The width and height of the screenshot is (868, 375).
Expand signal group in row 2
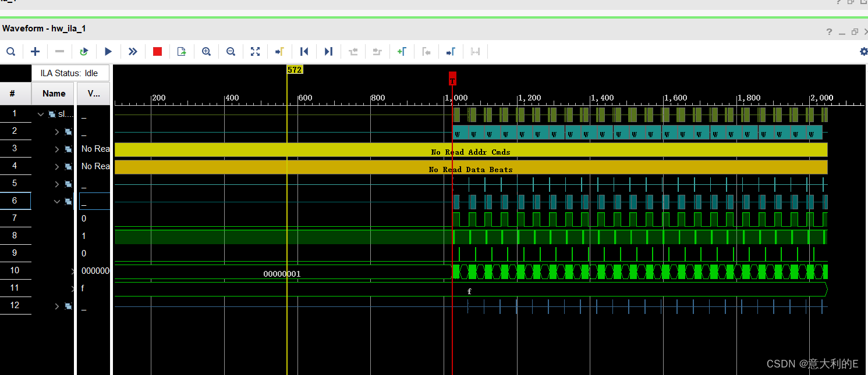pyautogui.click(x=57, y=132)
